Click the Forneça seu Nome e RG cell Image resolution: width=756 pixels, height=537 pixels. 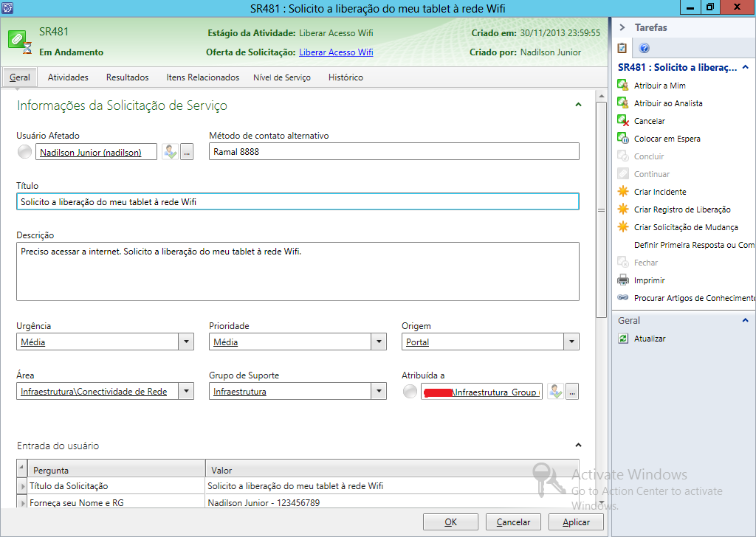pos(116,502)
